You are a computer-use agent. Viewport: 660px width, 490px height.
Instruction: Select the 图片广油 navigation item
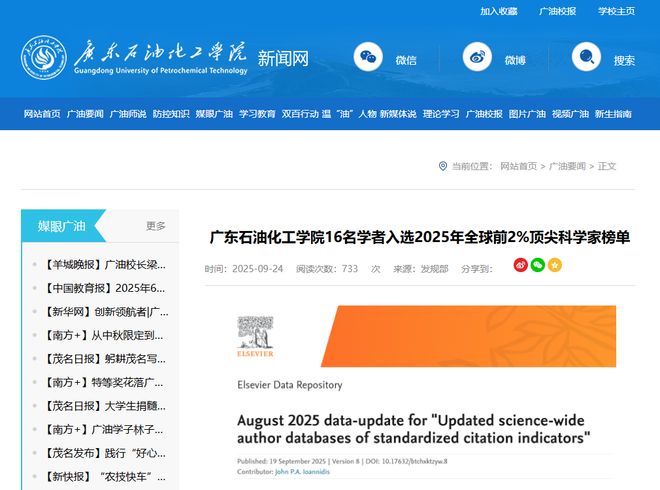point(527,114)
